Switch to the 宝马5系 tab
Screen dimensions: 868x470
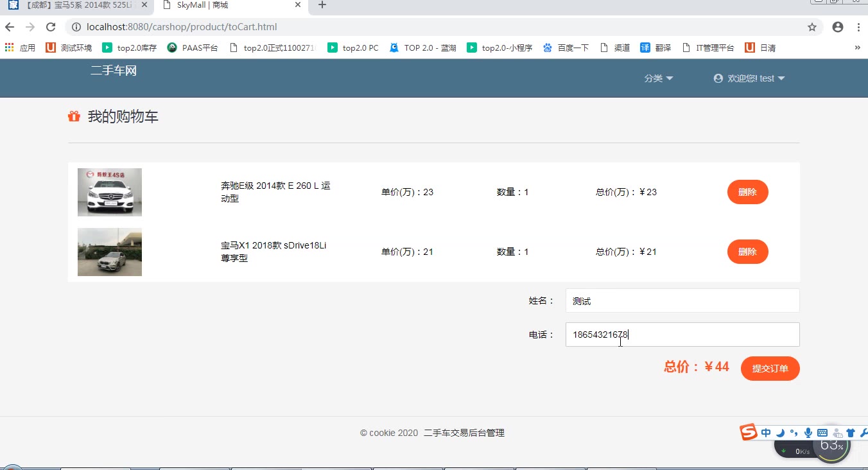click(77, 5)
